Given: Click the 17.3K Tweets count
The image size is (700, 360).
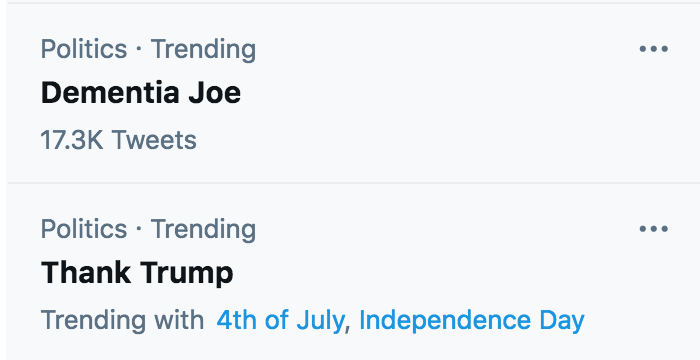Looking at the screenshot, I should [x=118, y=140].
